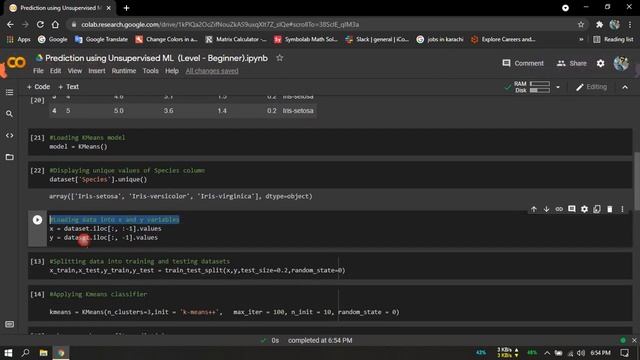Image resolution: width=640 pixels, height=360 pixels.
Task: Show hidden system tray icons
Action: pos(547,353)
